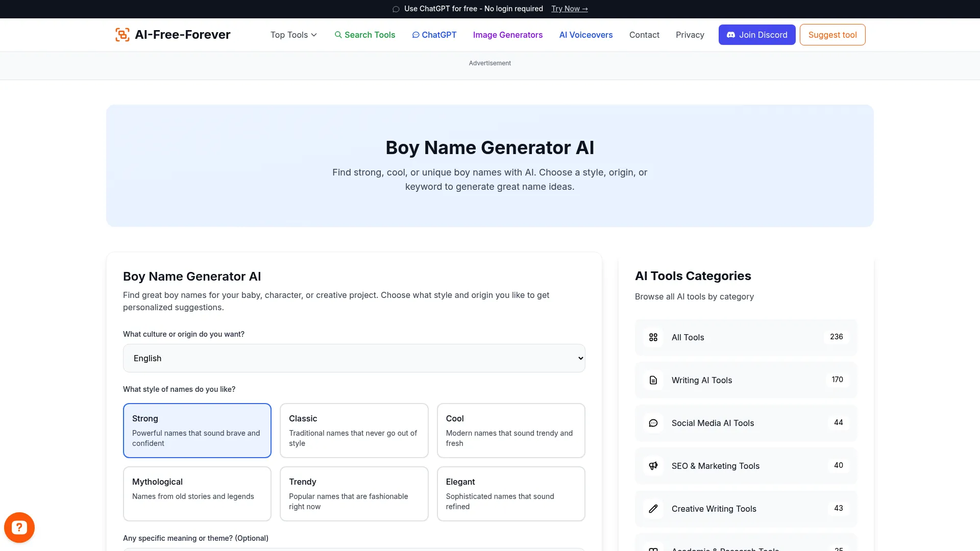Viewport: 980px width, 551px height.
Task: Select the Classic name style
Action: tap(354, 430)
